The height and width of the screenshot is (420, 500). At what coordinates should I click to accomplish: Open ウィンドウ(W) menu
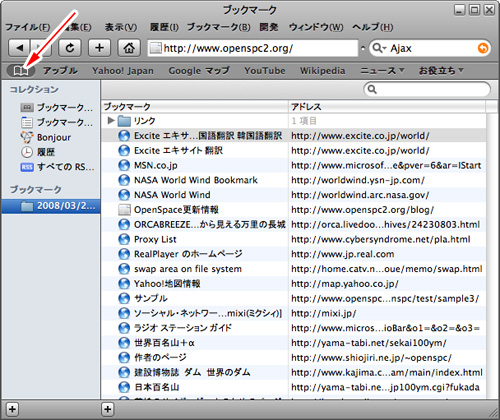[316, 27]
